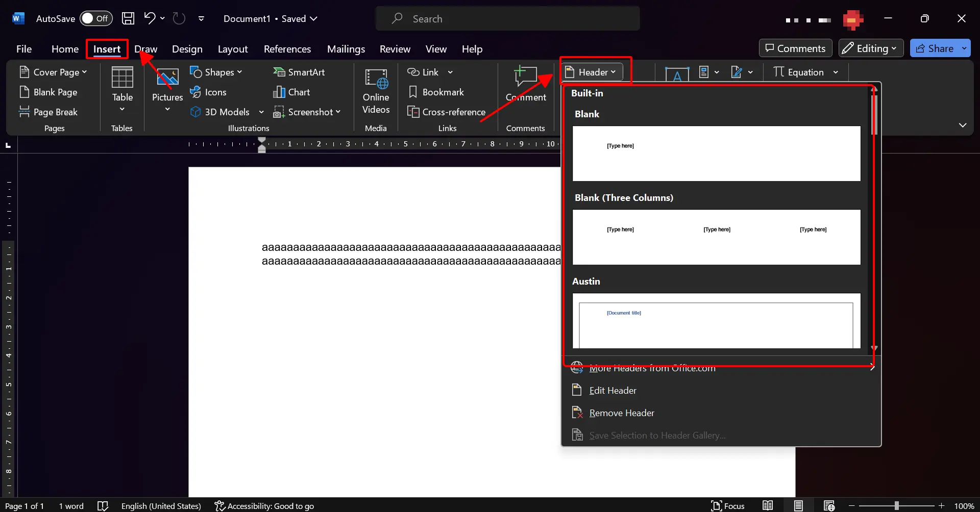
Task: Expand the Equation dropdown arrow
Action: pyautogui.click(x=836, y=72)
